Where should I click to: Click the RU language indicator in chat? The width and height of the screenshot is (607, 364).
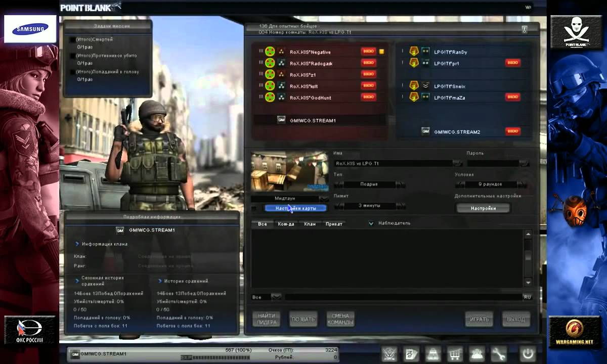[527, 297]
